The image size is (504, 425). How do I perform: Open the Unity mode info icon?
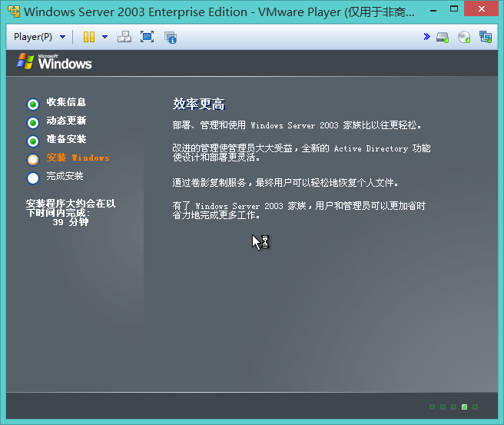coord(171,38)
